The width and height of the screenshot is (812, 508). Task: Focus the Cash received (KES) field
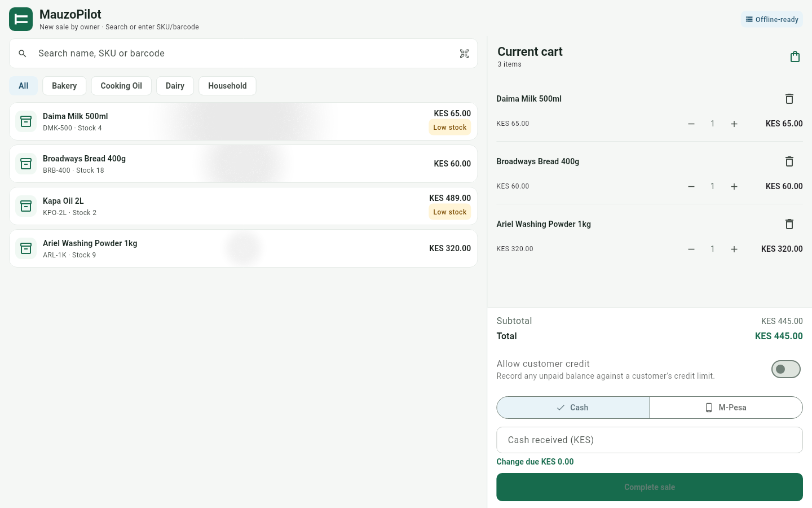[650, 440]
